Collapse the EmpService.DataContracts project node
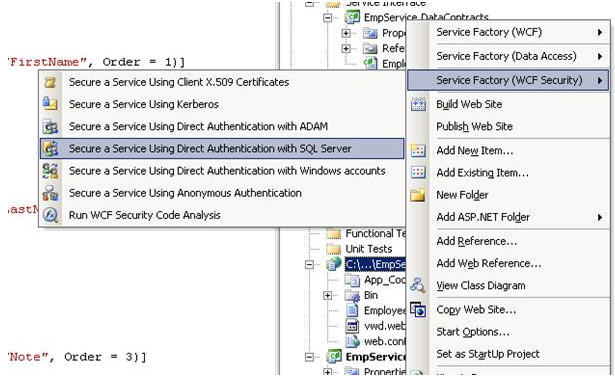Image resolution: width=615 pixels, height=376 pixels. (327, 18)
